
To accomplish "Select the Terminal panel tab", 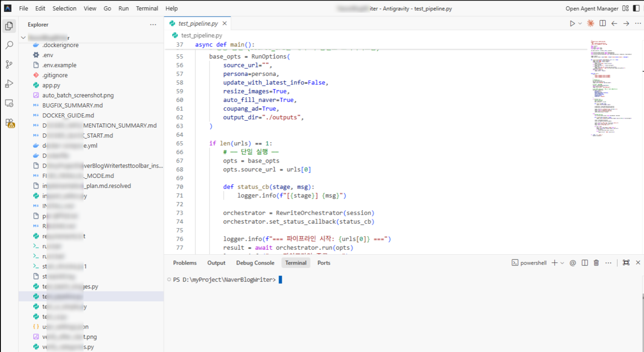I will coord(296,263).
